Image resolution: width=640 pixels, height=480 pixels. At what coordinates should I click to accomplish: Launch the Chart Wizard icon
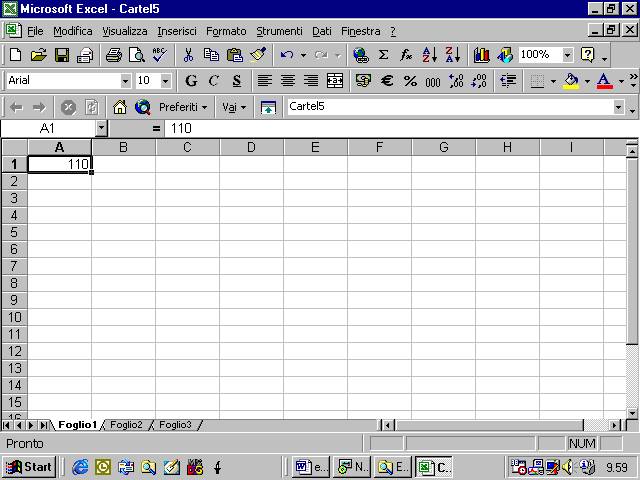tap(482, 55)
